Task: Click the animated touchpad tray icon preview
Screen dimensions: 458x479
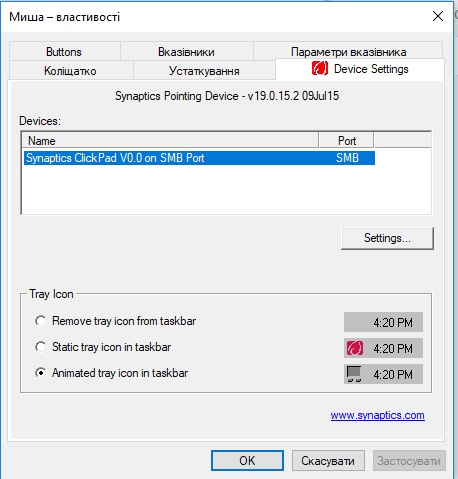Action: pyautogui.click(x=354, y=374)
